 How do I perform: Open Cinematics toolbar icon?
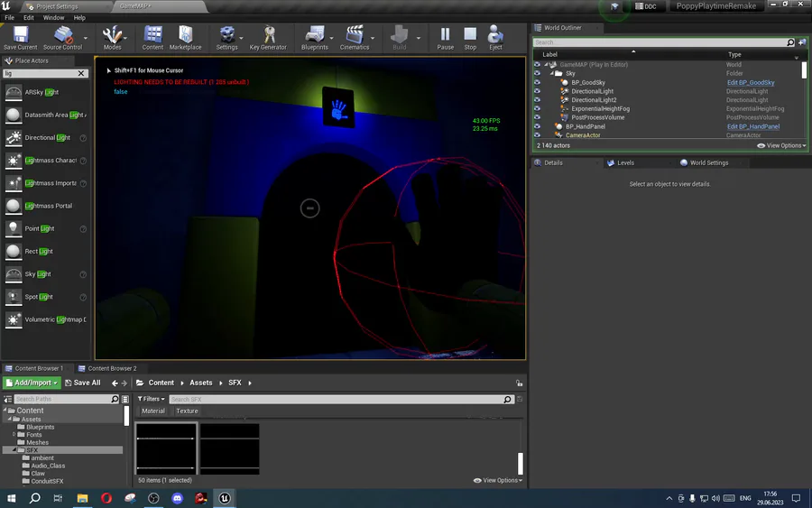[355, 38]
